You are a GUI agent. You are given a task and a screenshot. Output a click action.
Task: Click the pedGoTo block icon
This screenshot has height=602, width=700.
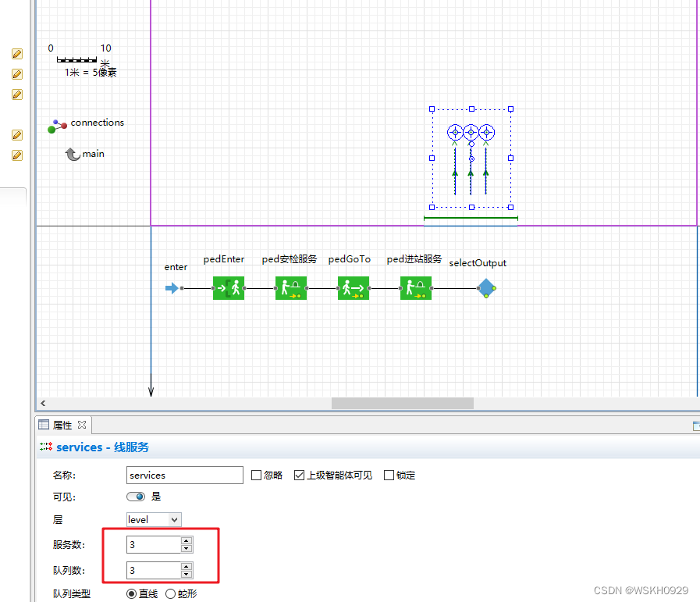[354, 288]
